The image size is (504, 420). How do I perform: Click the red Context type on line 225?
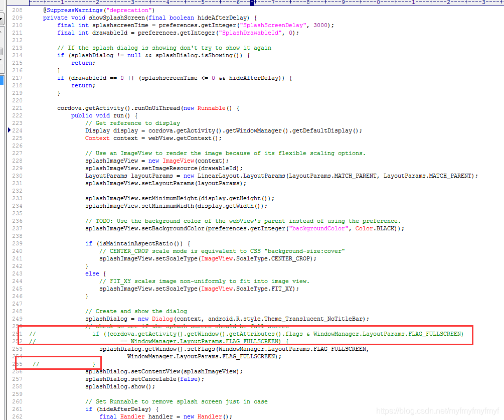pos(97,138)
